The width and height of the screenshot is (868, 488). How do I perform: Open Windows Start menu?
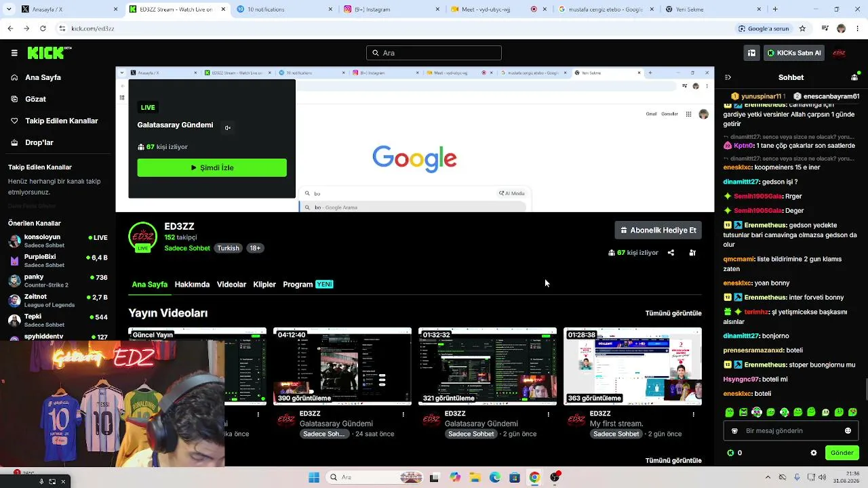[314, 477]
